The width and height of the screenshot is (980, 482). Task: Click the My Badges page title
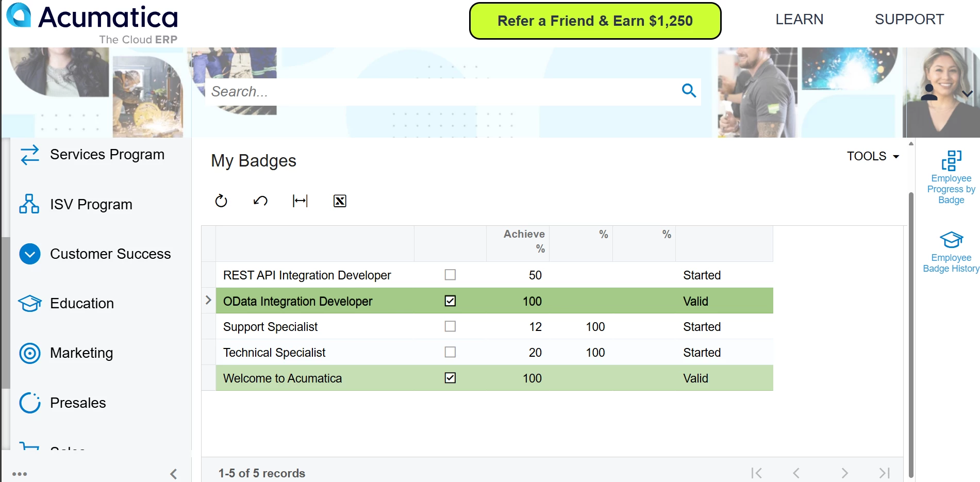254,161
